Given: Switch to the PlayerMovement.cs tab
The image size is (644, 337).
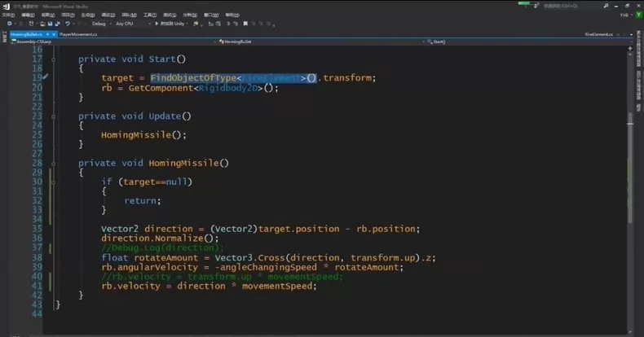Looking at the screenshot, I should pyautogui.click(x=78, y=34).
